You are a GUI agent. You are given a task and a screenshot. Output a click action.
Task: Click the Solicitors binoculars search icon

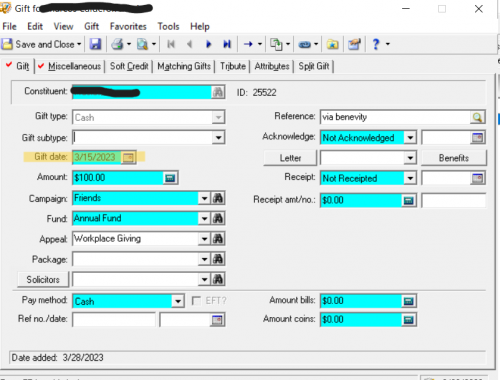(218, 279)
